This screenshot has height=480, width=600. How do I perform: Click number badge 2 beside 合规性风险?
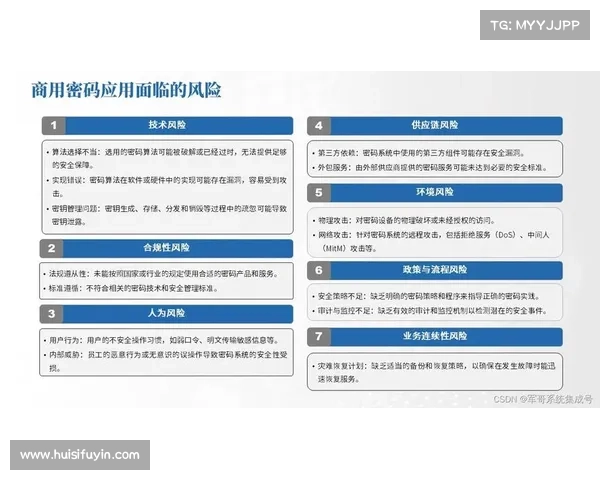tap(51, 248)
